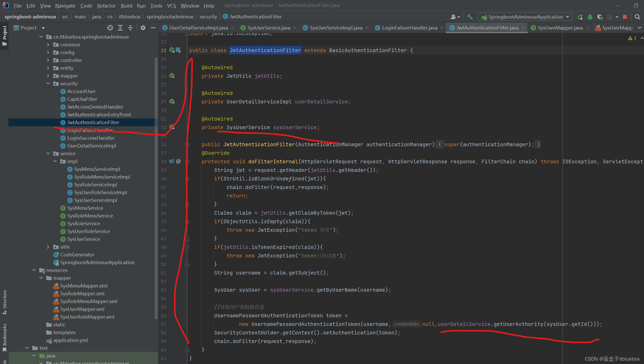This screenshot has width=644, height=364.
Task: Toggle the Structure tool window
Action: [x=4, y=301]
